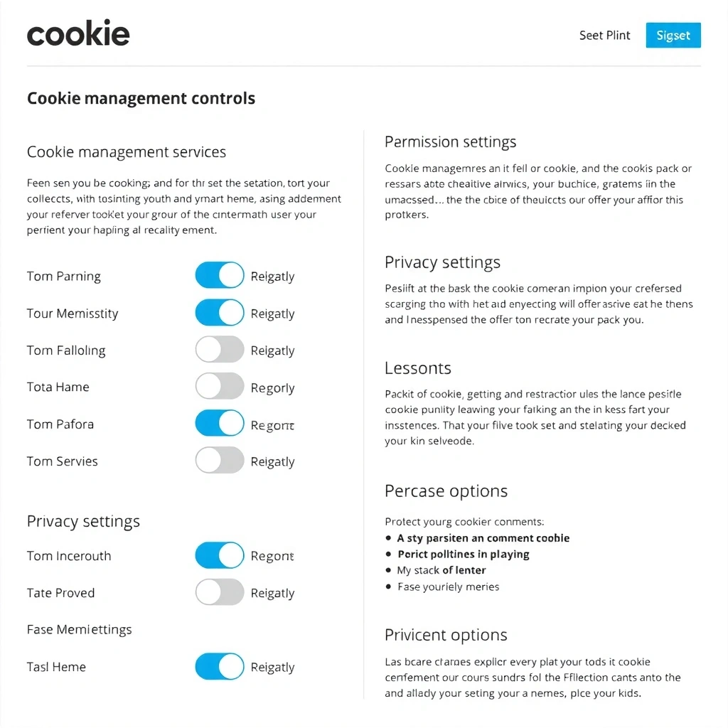Turn on the Tota Hame switch

click(x=219, y=387)
